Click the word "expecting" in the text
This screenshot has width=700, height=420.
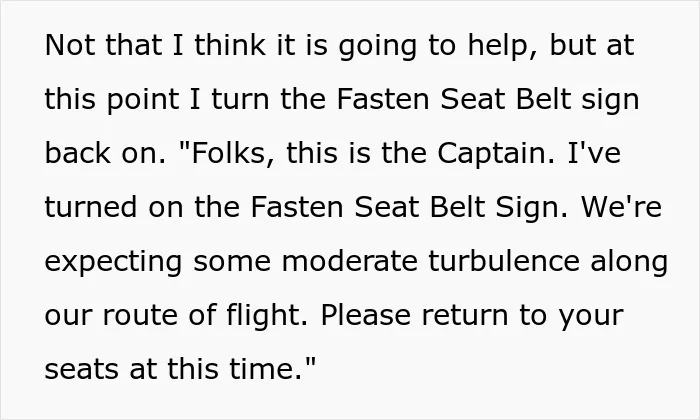tap(113, 261)
